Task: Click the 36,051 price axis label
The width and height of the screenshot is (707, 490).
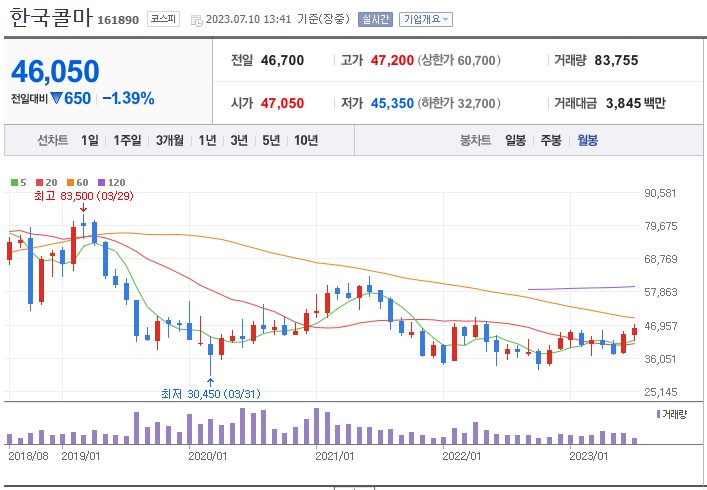Action: 661,359
